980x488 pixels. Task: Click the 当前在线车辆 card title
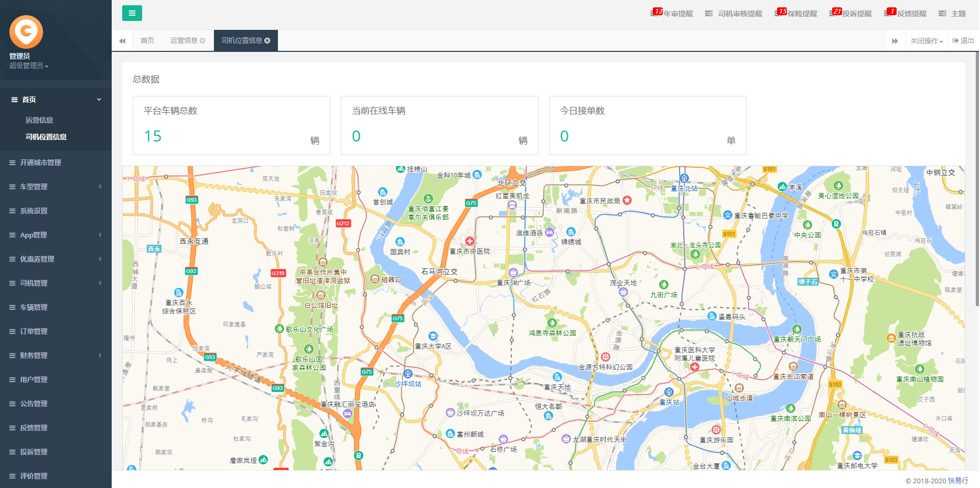379,111
